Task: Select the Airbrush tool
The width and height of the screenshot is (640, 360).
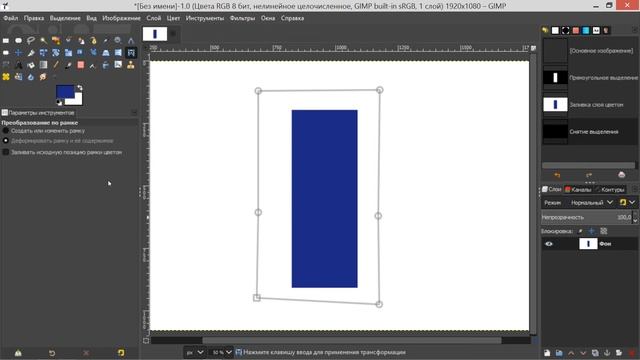Action: coord(93,65)
